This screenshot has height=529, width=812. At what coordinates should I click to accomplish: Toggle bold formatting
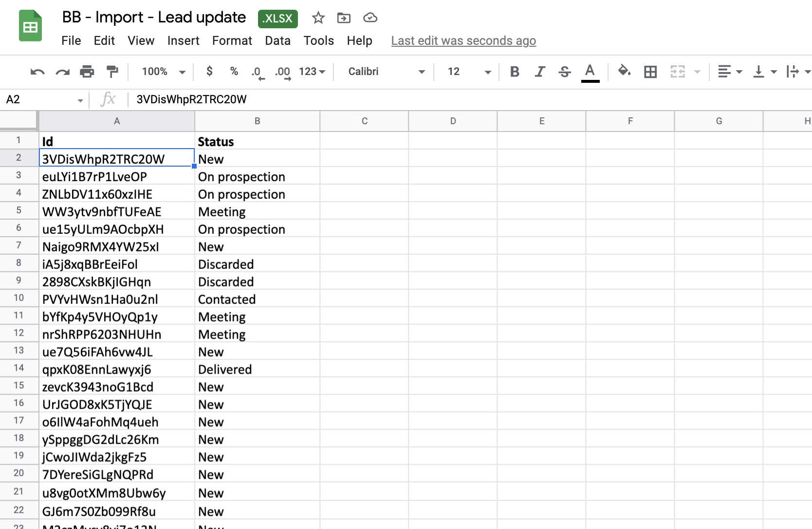(515, 72)
